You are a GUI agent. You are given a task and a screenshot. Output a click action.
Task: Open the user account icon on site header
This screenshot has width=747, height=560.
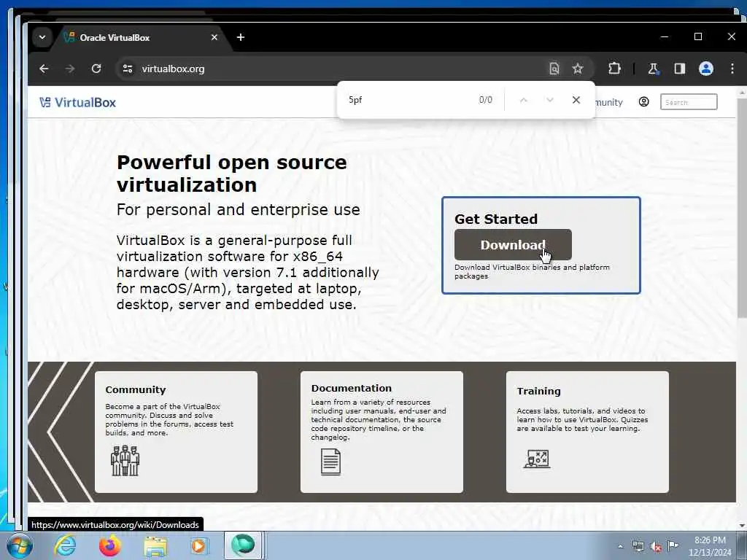[643, 102]
